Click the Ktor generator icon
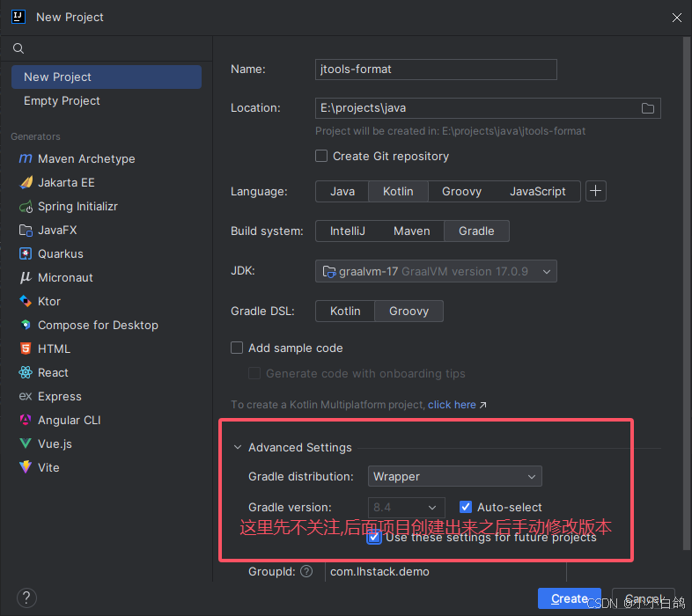Viewport: 692px width, 616px height. 26,301
